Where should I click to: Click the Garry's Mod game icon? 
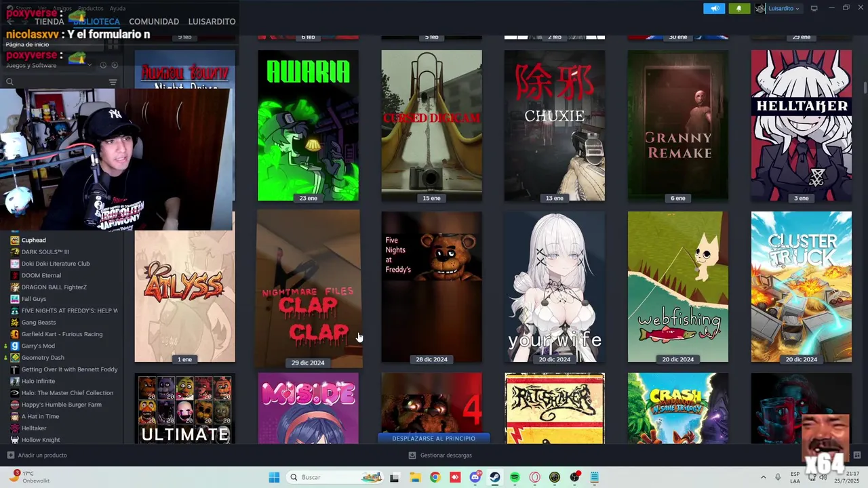point(14,346)
